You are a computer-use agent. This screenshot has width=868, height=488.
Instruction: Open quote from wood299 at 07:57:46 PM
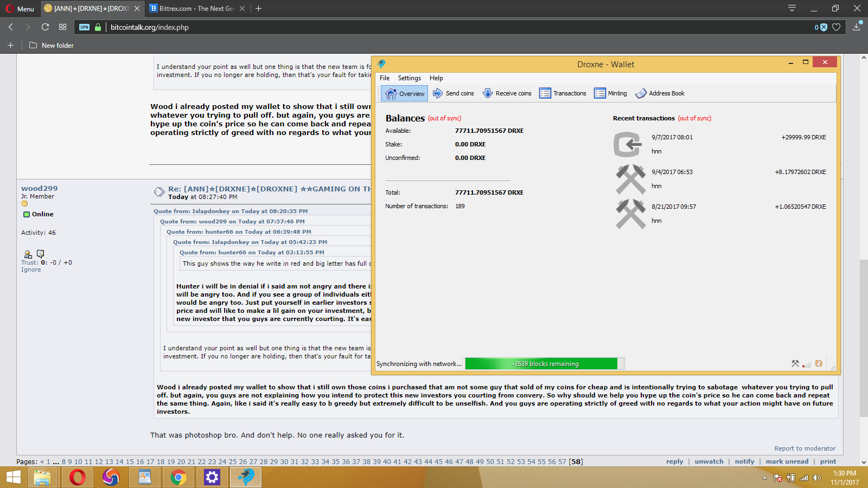(x=232, y=221)
